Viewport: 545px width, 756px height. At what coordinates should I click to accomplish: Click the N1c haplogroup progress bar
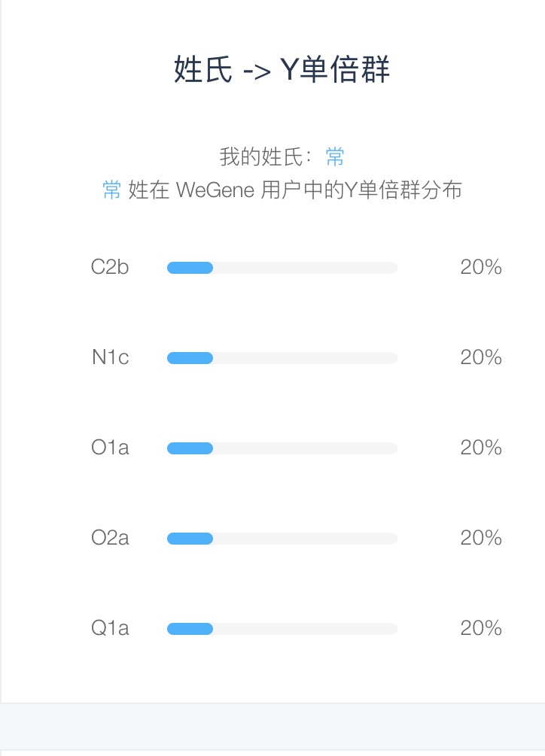282,358
